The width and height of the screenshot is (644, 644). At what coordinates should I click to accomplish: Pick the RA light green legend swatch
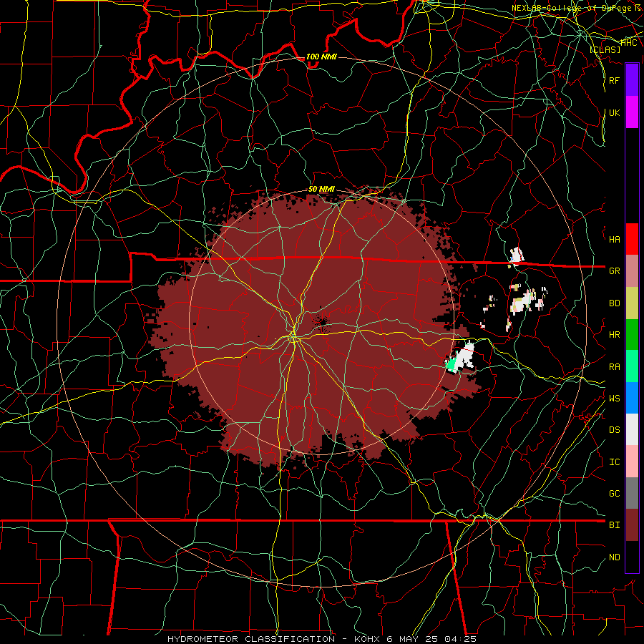point(632,366)
